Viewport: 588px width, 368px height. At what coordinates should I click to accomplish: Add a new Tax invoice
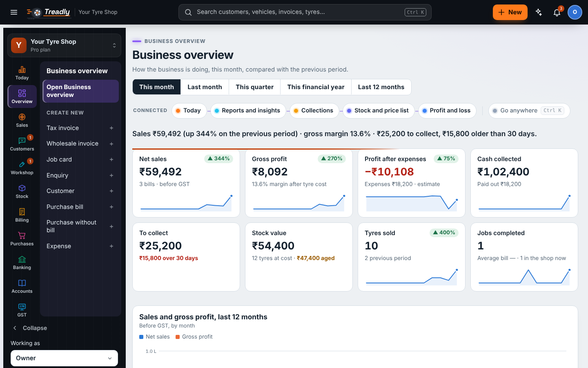click(80, 128)
